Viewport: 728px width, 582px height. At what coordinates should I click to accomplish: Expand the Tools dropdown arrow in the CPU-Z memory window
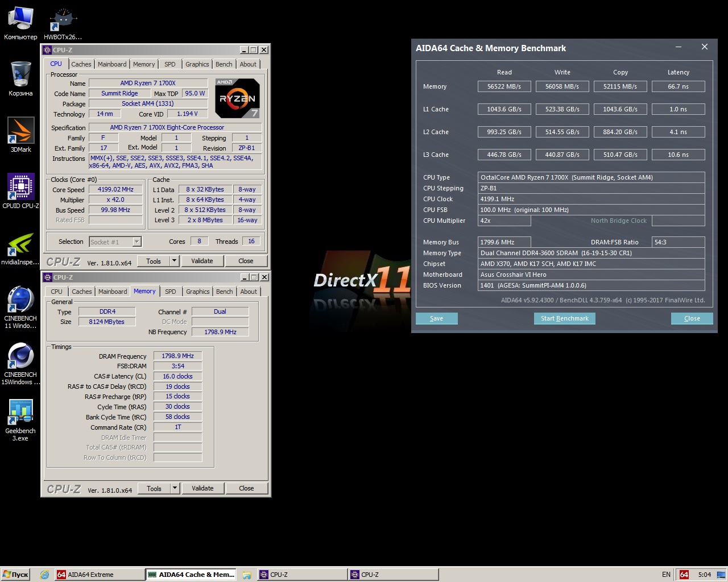tap(175, 488)
